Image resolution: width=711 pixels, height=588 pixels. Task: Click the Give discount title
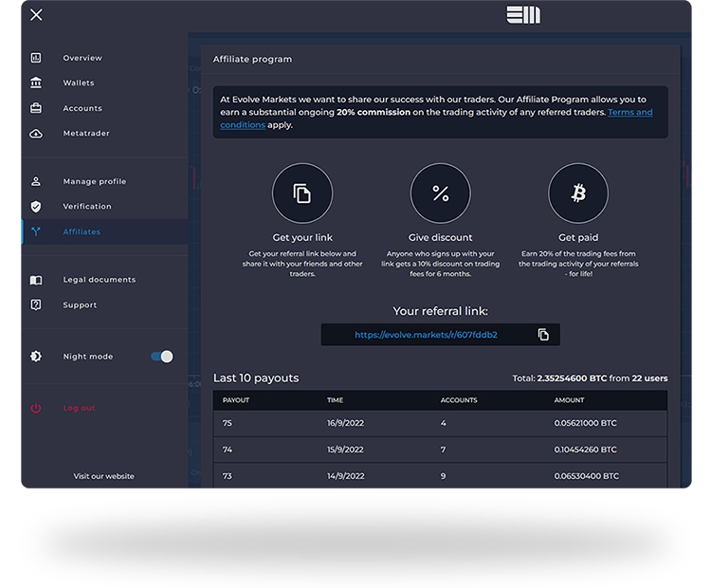440,237
